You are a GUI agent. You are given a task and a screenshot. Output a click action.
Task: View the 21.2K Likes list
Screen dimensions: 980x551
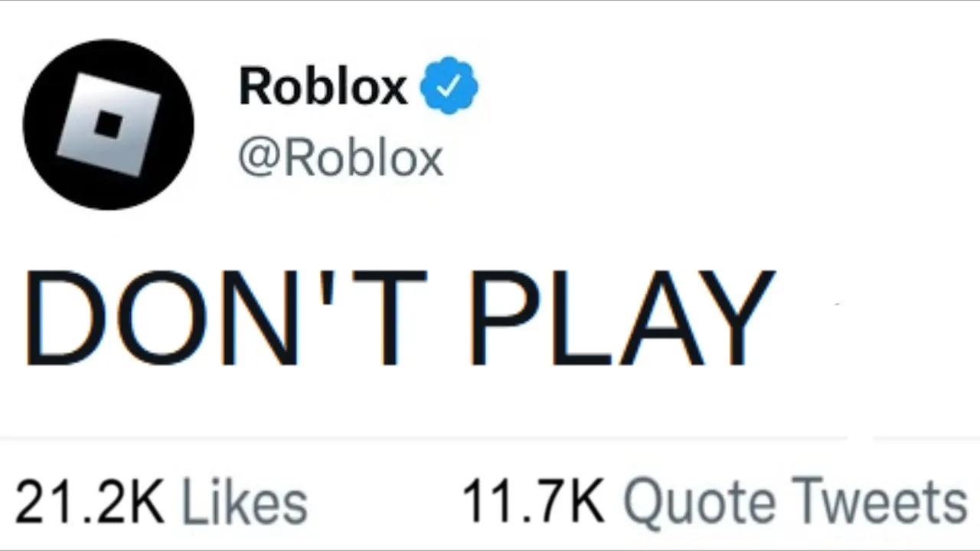tap(161, 503)
